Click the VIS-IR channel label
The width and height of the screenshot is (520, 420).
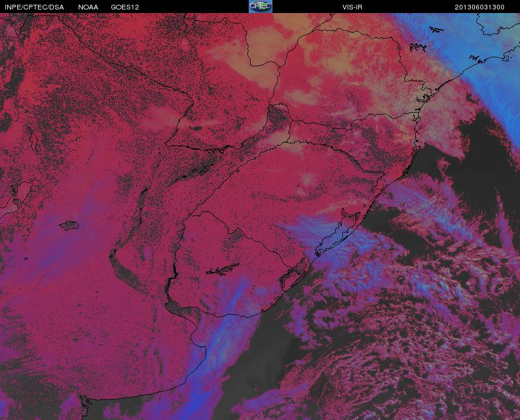352,7
